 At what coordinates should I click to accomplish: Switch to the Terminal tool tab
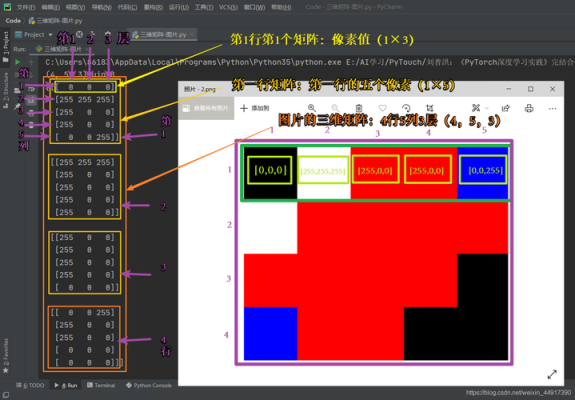tap(101, 385)
